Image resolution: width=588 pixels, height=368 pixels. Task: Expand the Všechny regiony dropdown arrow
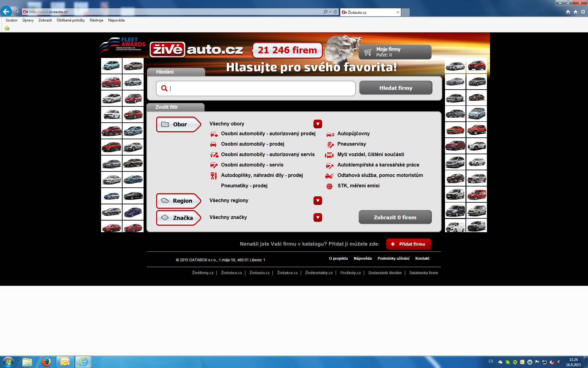point(318,201)
